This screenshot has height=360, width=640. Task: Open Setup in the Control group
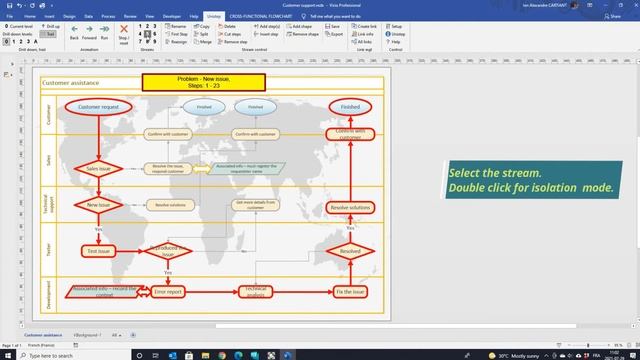[394, 26]
